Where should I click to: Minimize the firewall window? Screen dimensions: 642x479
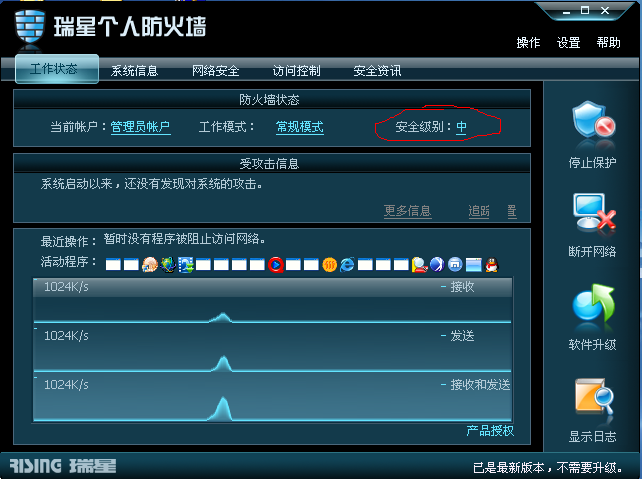[x=566, y=11]
